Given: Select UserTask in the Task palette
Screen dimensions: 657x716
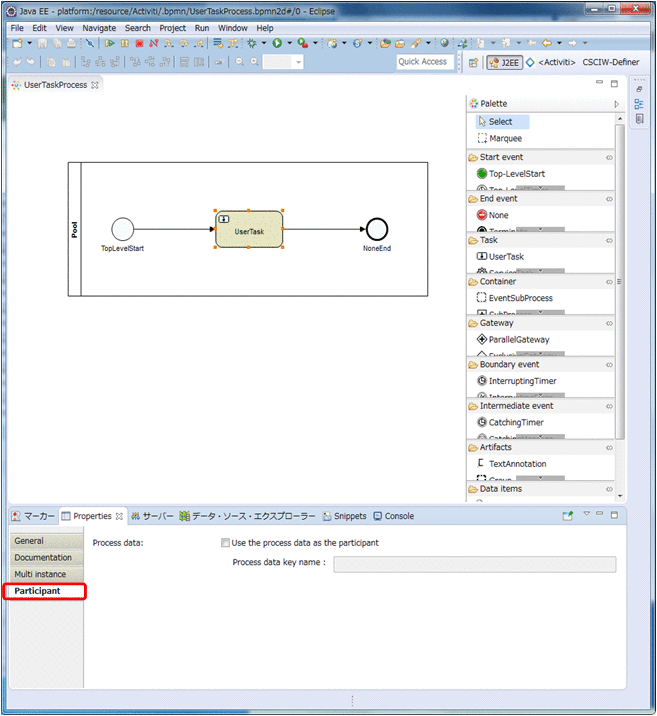Looking at the screenshot, I should coord(505,257).
